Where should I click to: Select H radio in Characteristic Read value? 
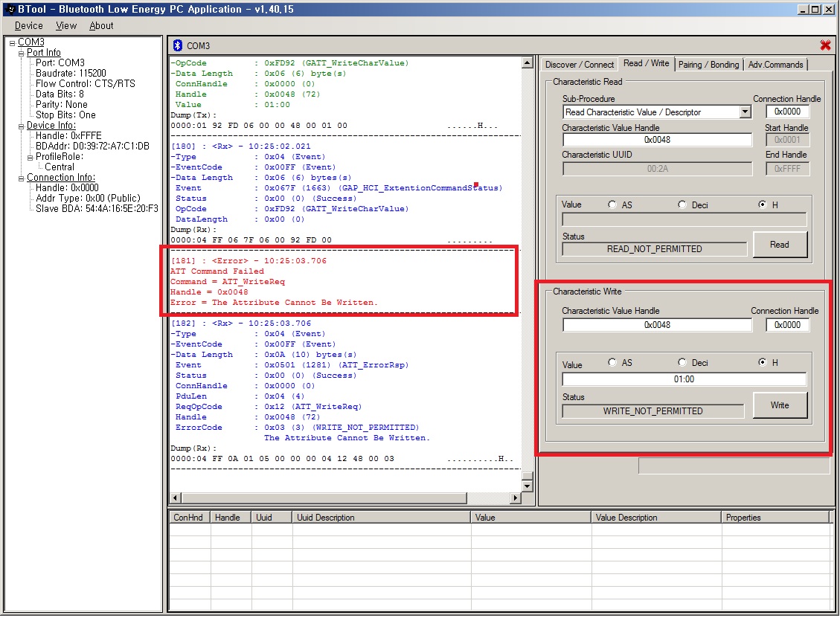pos(763,205)
